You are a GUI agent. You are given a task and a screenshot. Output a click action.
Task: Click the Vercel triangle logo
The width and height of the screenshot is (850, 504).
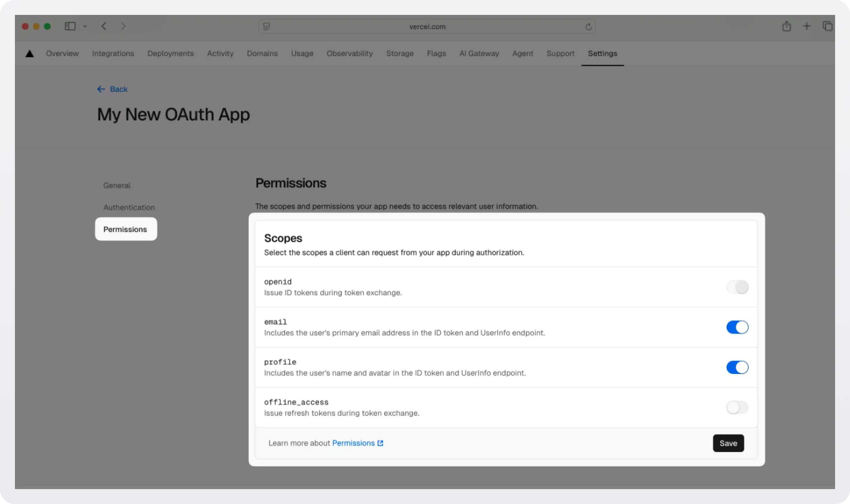(30, 53)
